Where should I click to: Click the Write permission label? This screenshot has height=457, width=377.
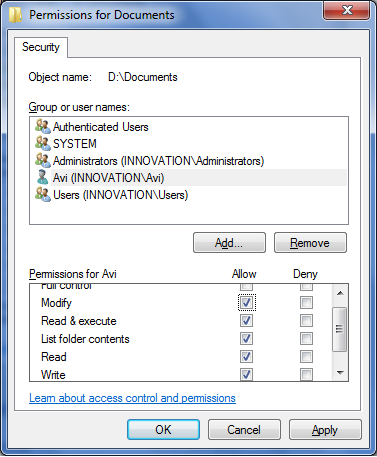point(53,375)
